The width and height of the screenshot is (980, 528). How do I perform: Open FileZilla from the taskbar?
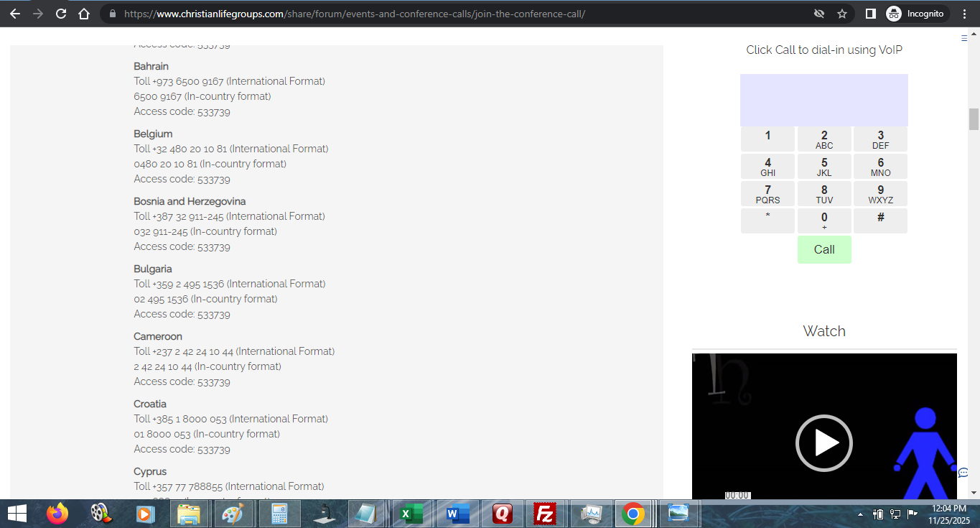[546, 514]
